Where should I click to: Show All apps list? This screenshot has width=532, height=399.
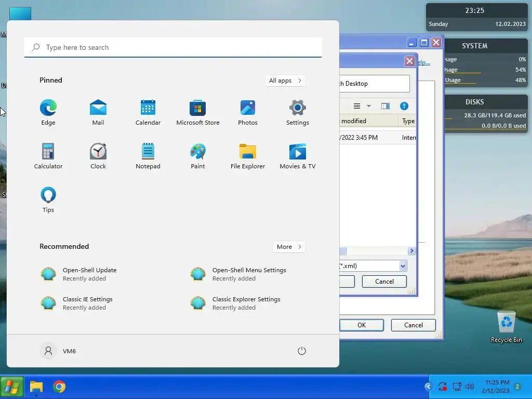(x=285, y=81)
